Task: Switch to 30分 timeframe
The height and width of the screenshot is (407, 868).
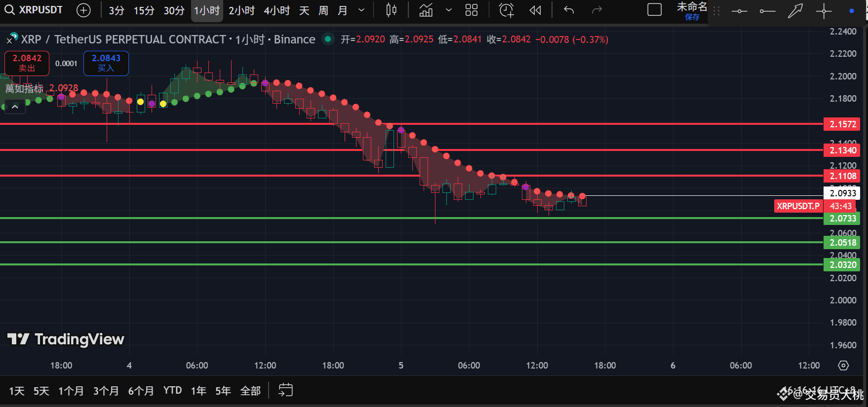Action: pos(174,10)
